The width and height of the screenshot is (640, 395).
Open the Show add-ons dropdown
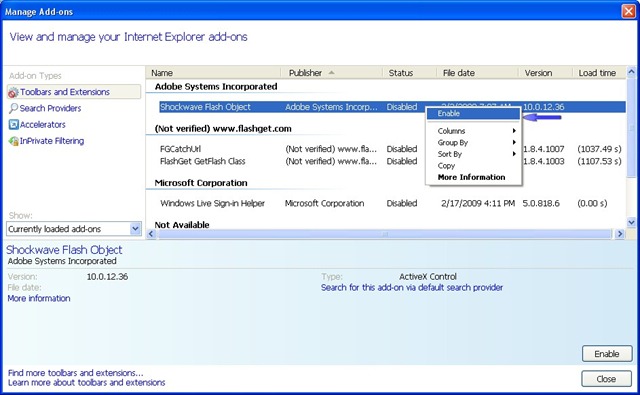(74, 229)
